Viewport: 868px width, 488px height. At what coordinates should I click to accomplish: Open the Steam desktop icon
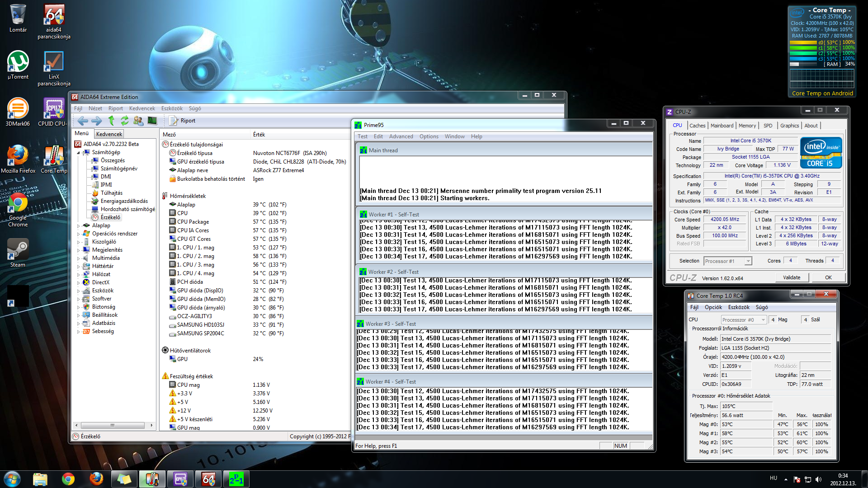(18, 253)
